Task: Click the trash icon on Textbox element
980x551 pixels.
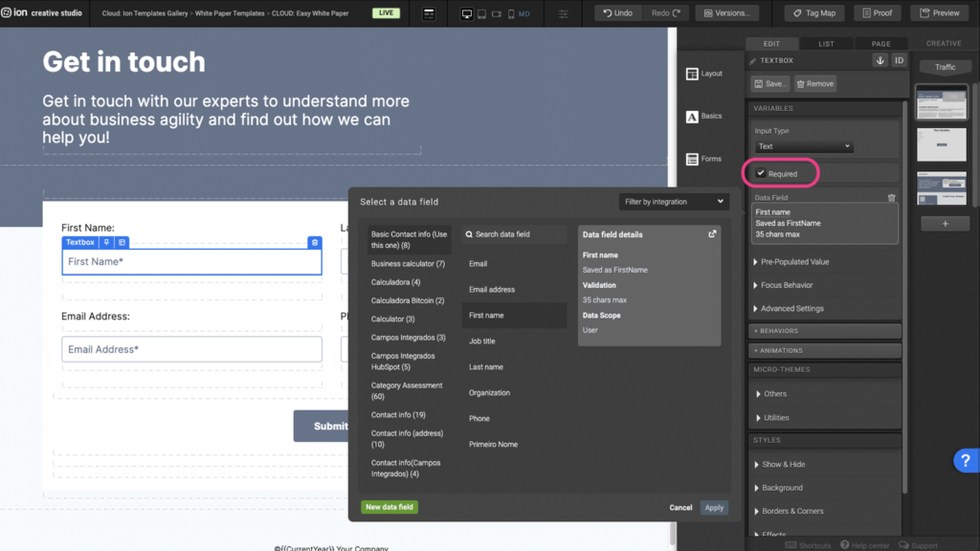Action: point(314,243)
